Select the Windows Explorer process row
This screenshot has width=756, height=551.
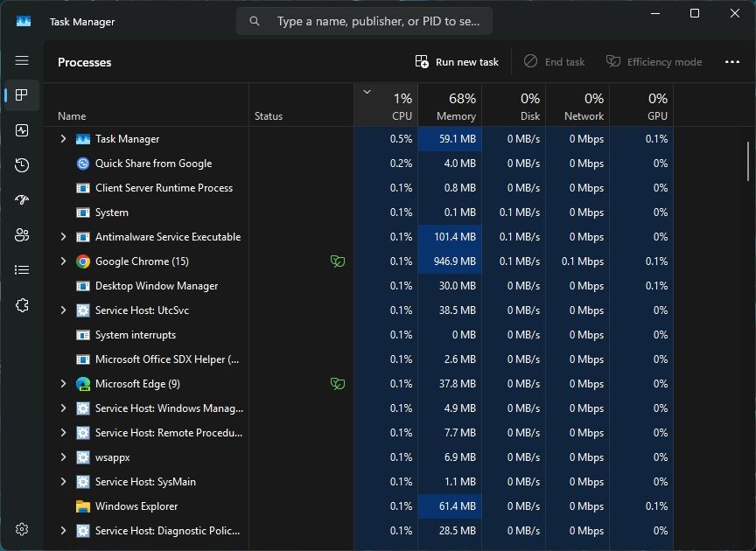coord(136,506)
